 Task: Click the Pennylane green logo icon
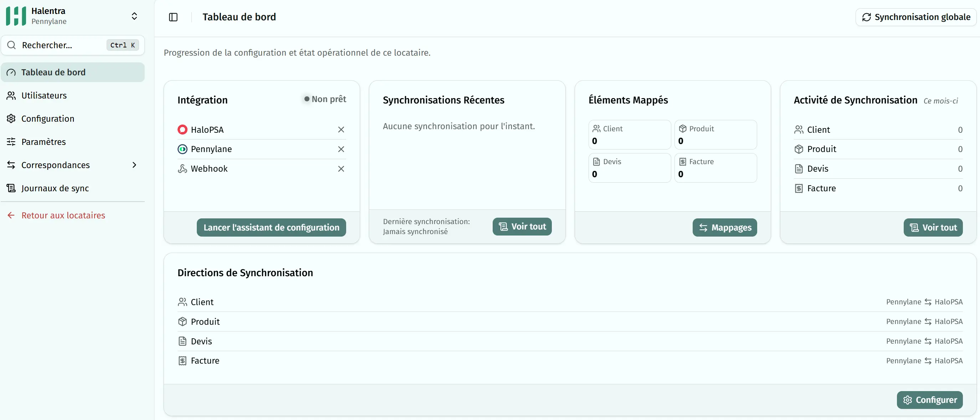183,149
